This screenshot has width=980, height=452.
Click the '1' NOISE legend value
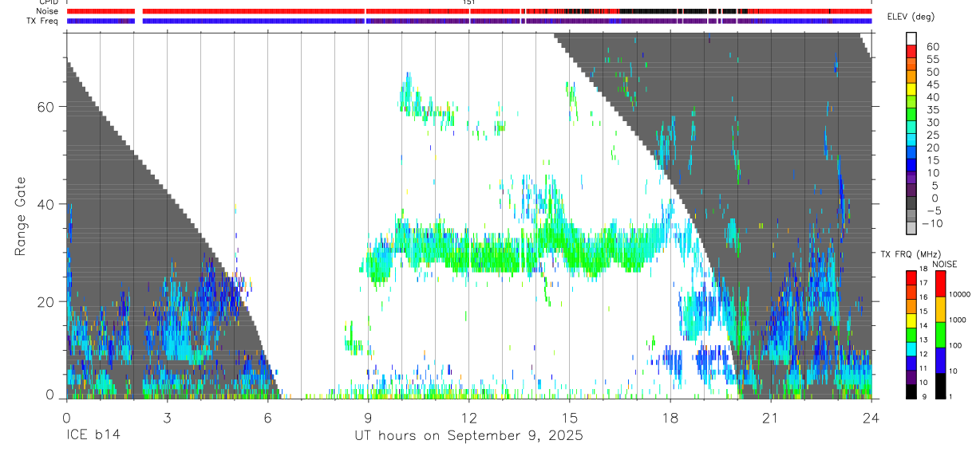coord(951,396)
